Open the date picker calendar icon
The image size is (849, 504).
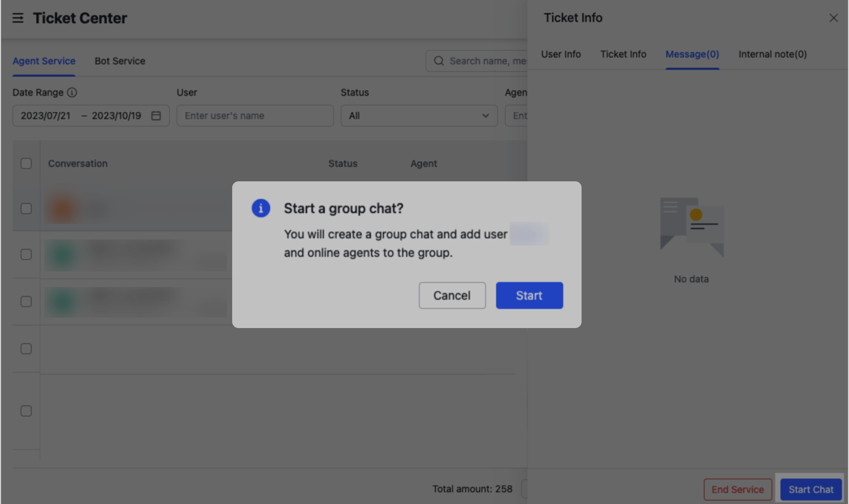[156, 116]
